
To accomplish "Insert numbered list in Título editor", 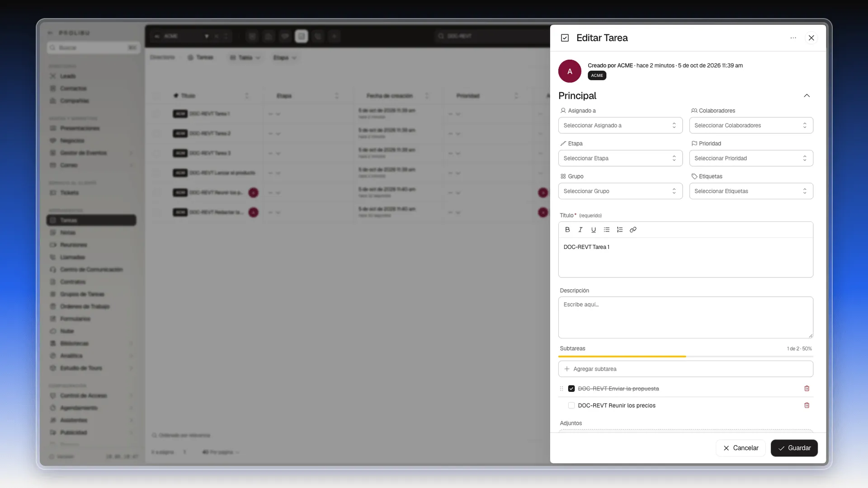I will pos(620,230).
